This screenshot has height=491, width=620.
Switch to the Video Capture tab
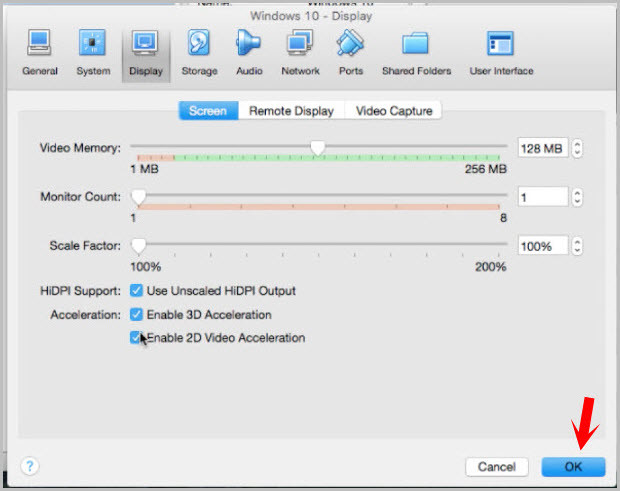pos(394,111)
